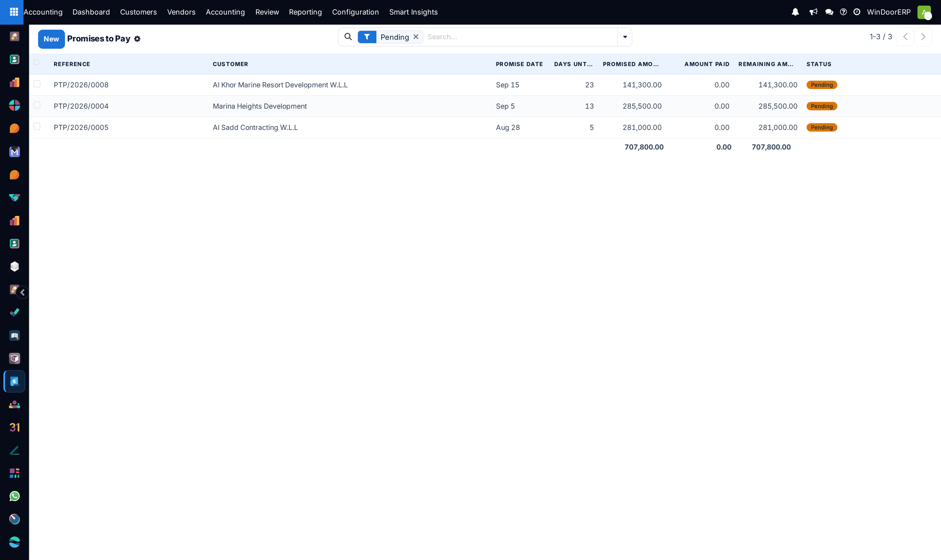The height and width of the screenshot is (560, 941).
Task: Open the apps grid home menu
Action: [14, 12]
